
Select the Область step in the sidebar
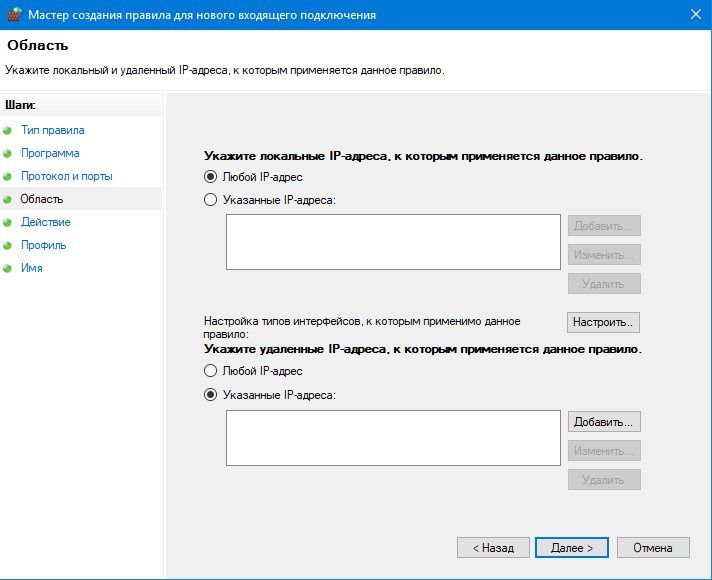point(42,199)
